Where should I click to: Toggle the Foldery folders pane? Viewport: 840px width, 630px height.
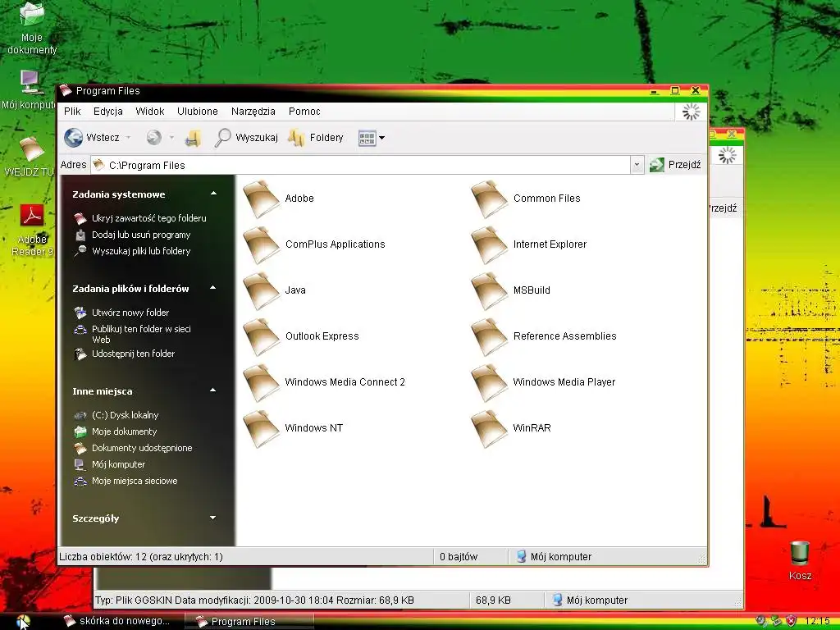(316, 138)
